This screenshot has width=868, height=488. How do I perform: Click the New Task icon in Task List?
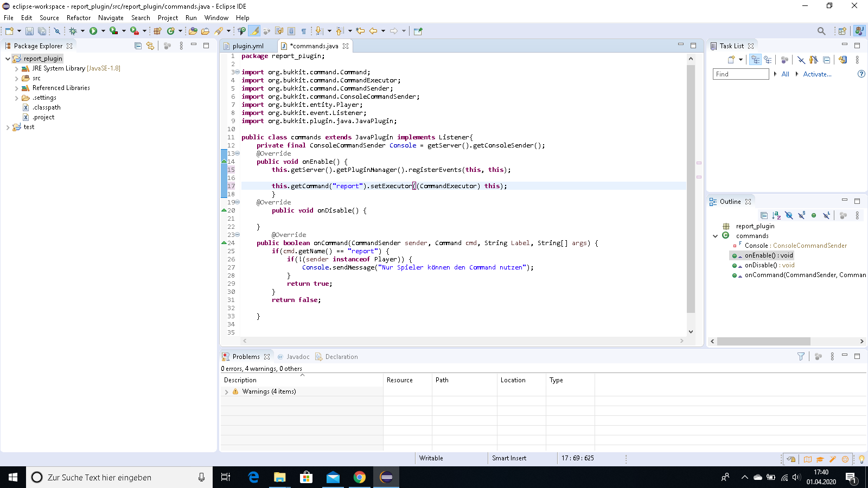tap(731, 60)
